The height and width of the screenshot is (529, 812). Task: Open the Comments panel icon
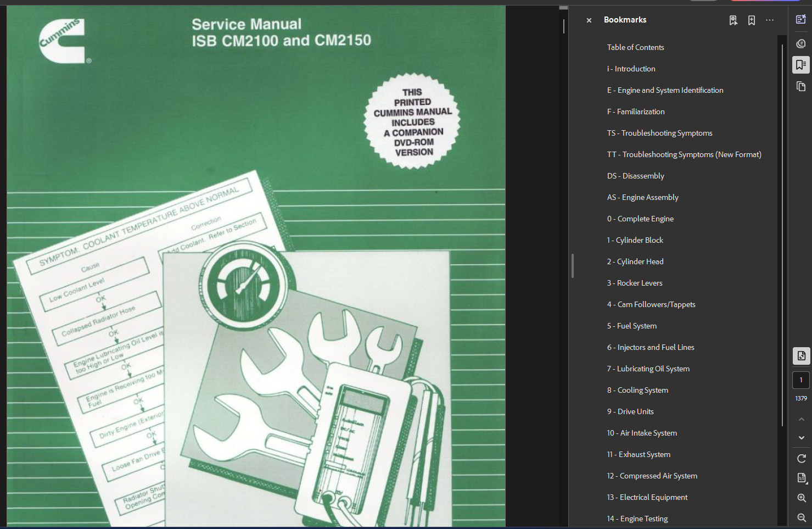[x=801, y=43]
